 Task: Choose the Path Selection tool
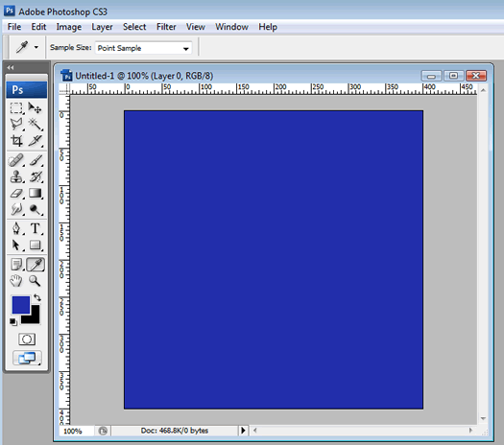[x=16, y=246]
